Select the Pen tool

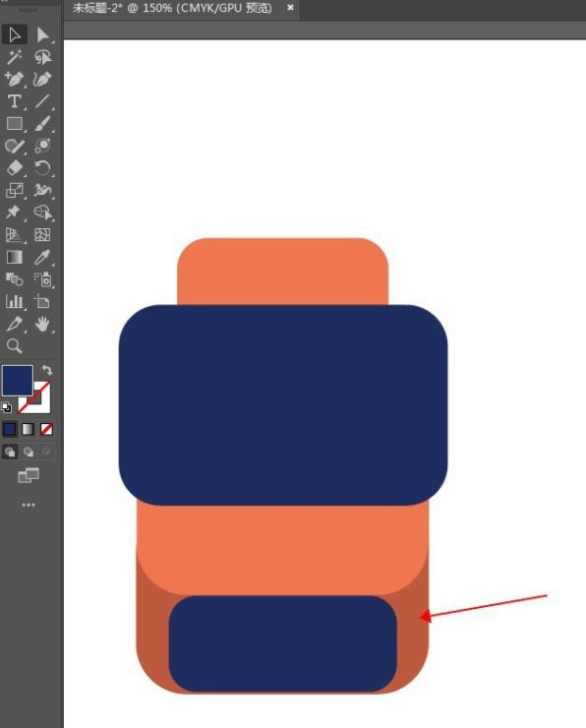point(14,80)
